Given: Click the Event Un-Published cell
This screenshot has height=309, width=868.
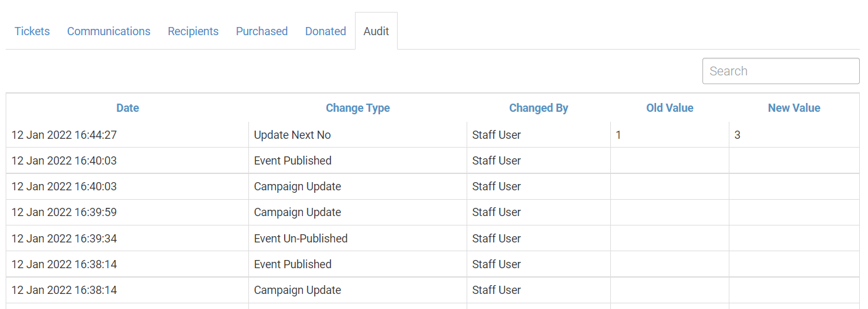Looking at the screenshot, I should point(357,239).
